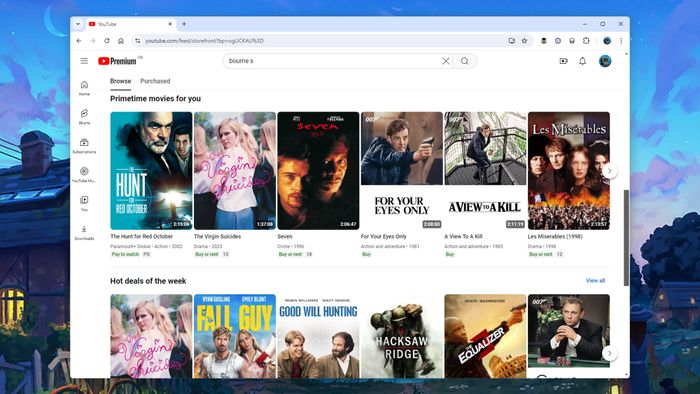This screenshot has width=700, height=394.
Task: Click the page vertical scrollbar thumb
Action: [x=626, y=238]
